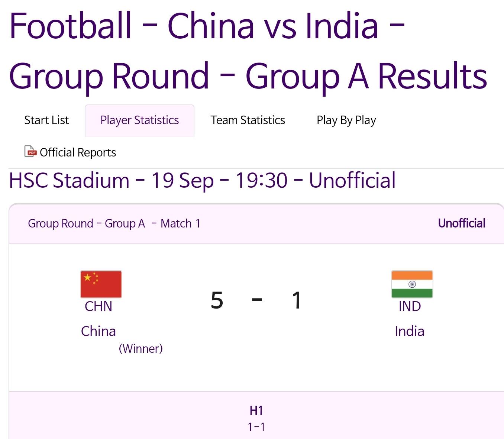Click the China flag image
504x439 pixels.
coord(101,284)
